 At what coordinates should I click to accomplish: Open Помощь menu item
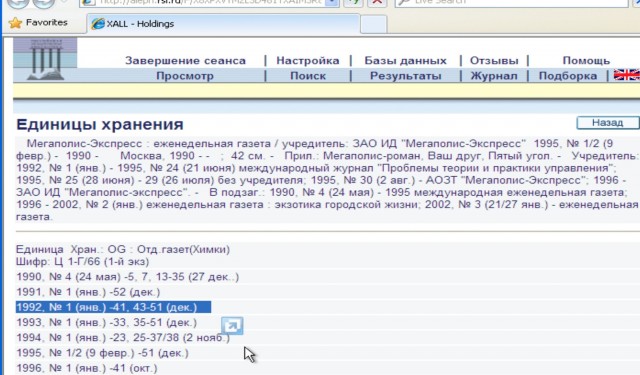[x=586, y=61]
